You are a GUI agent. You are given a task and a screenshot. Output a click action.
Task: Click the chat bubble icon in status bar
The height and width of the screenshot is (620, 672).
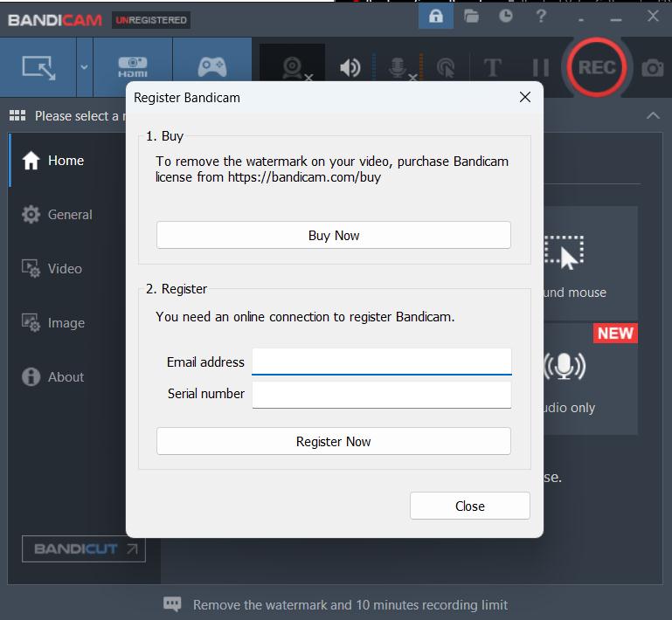pos(172,604)
